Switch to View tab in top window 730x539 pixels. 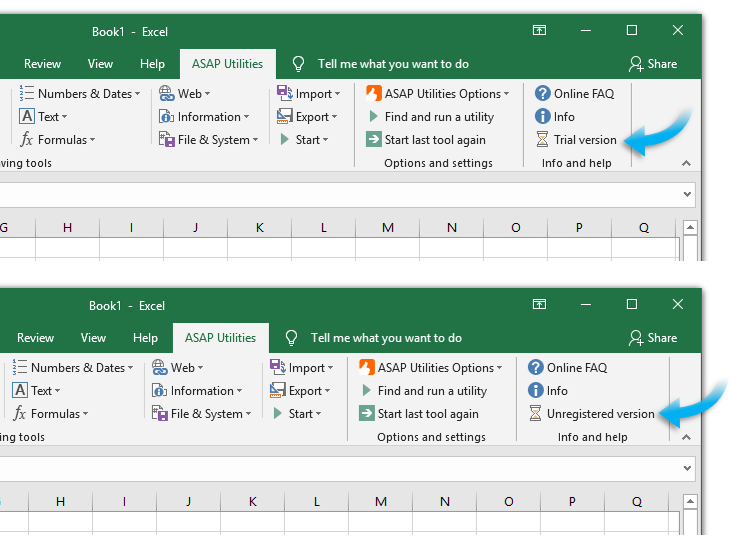click(x=100, y=64)
